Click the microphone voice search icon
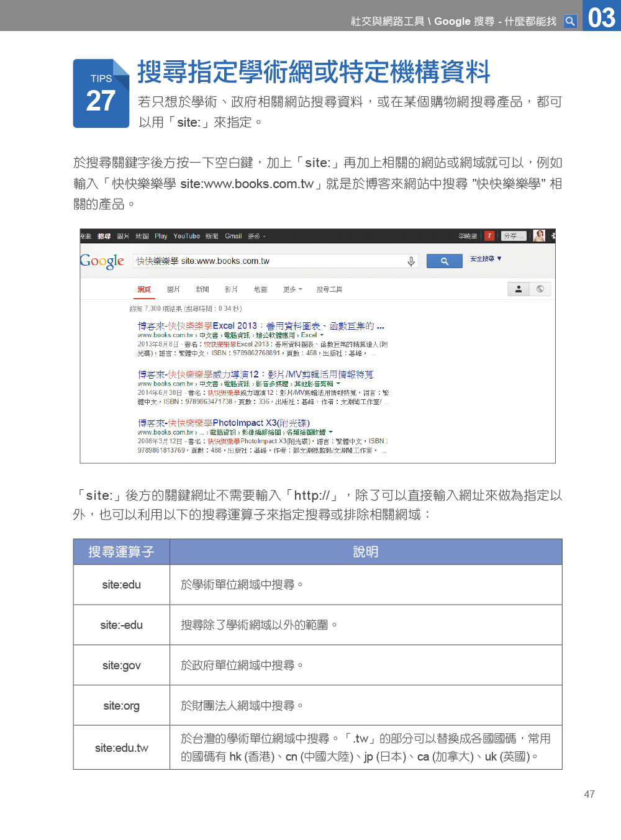The height and width of the screenshot is (840, 621). 411,261
